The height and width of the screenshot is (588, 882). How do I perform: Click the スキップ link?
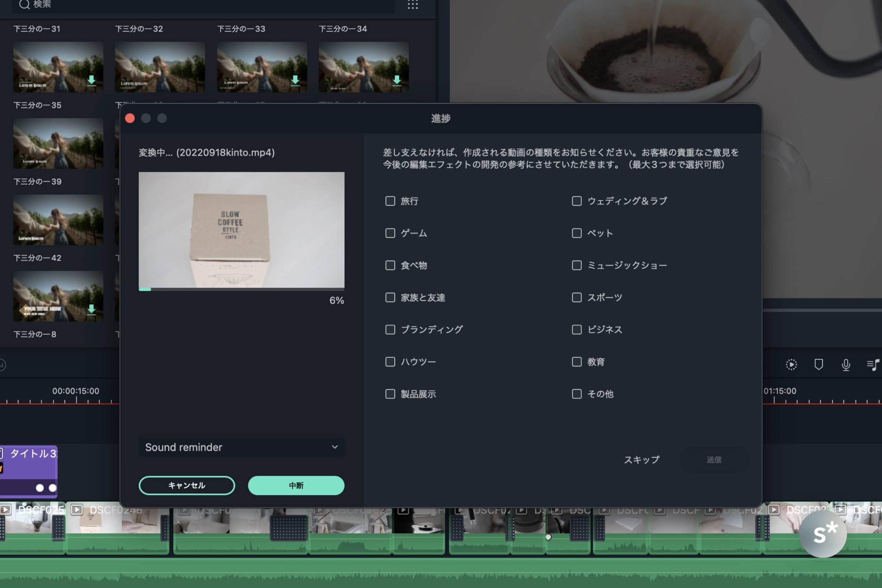[641, 460]
